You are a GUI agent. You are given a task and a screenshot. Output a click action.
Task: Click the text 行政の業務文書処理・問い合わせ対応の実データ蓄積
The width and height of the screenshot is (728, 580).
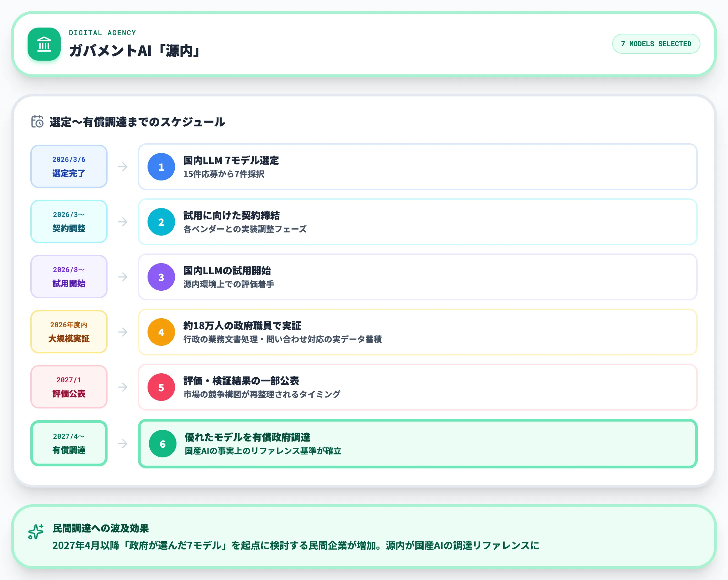(283, 339)
